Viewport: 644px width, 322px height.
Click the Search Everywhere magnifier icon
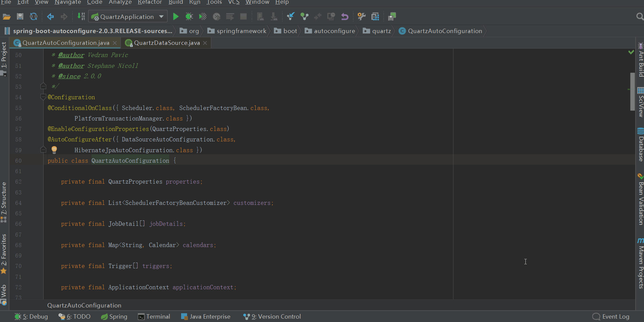[x=640, y=17]
